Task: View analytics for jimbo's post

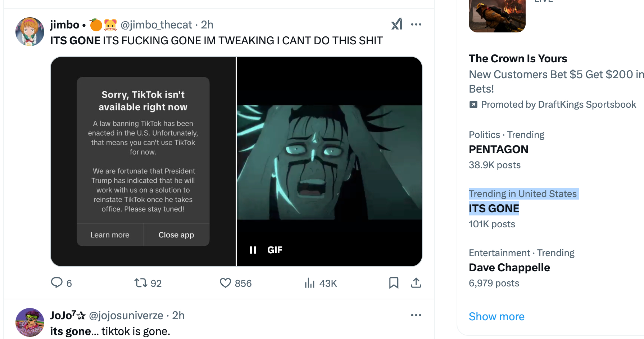Action: point(309,283)
